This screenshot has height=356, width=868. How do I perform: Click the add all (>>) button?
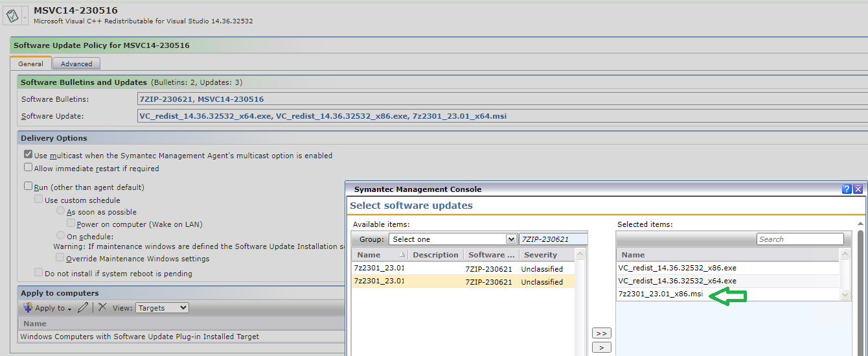point(602,333)
